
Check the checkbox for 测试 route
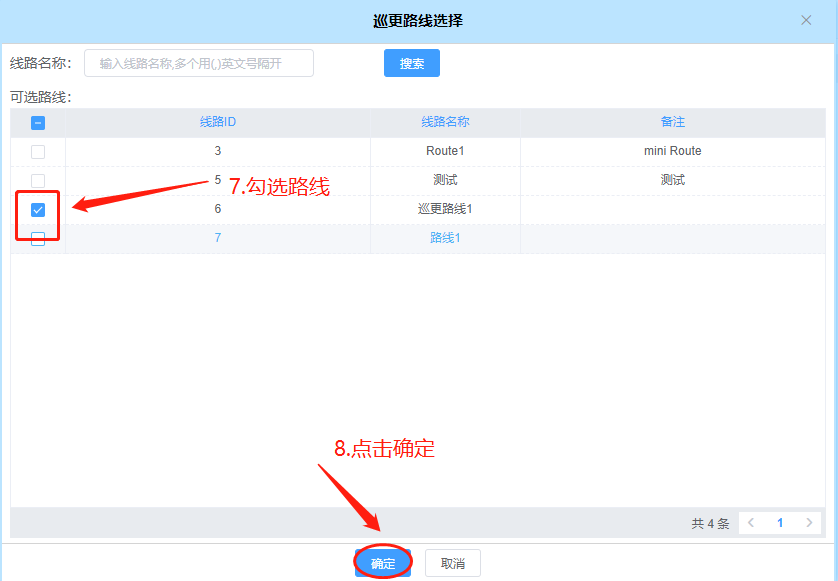pos(37,180)
